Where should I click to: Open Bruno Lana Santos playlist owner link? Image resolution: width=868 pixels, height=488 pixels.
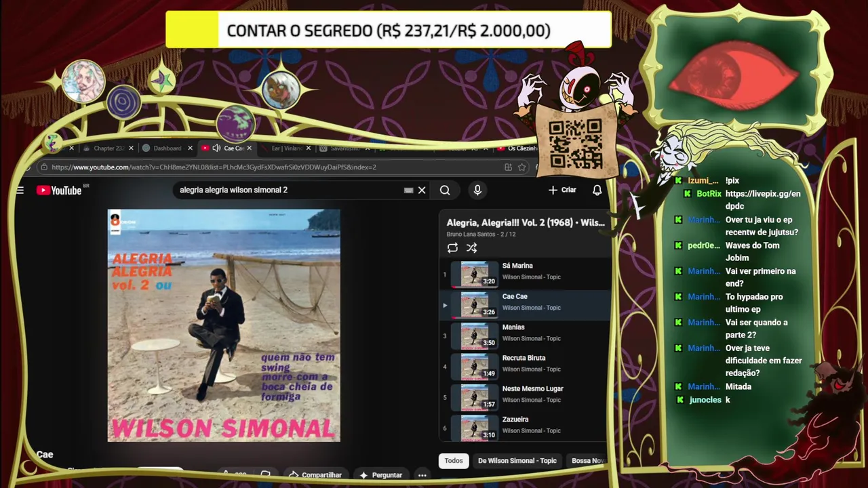pos(471,235)
